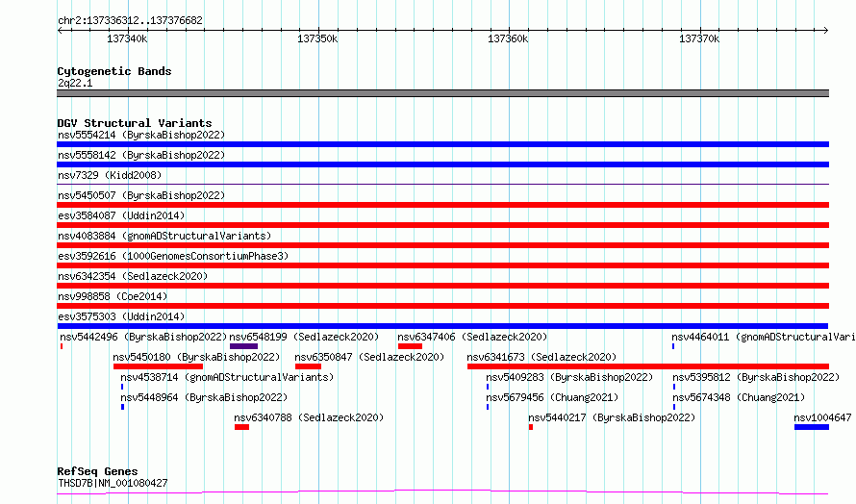Select the Cytogenetic Bands track title
The height and width of the screenshot is (504, 856).
[114, 71]
